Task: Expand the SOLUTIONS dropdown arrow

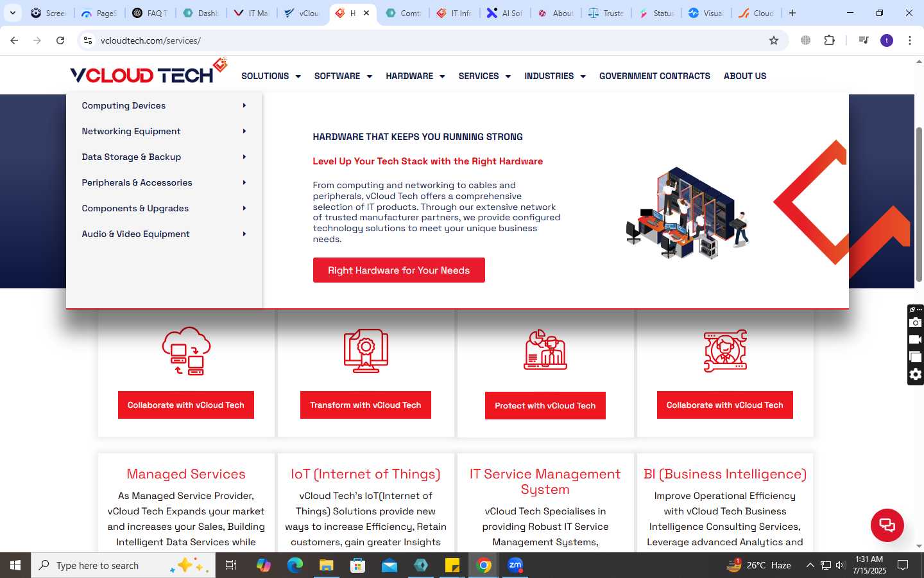Action: pos(298,76)
